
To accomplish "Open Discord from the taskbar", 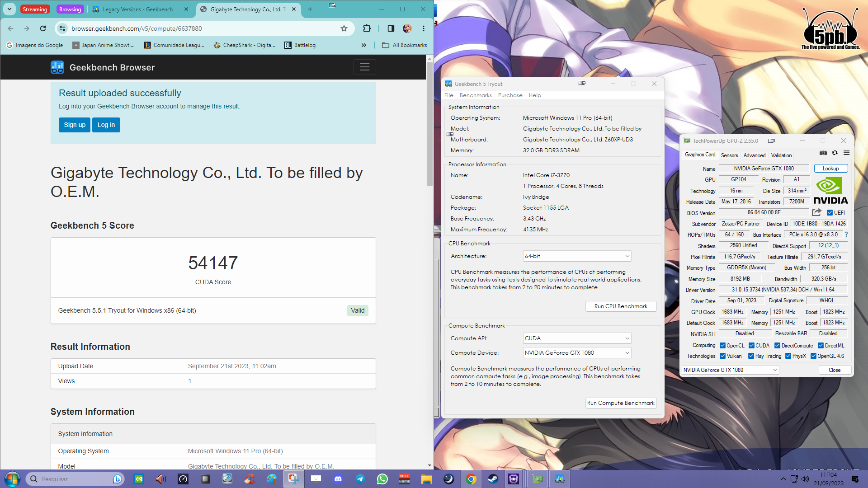I will tap(338, 479).
